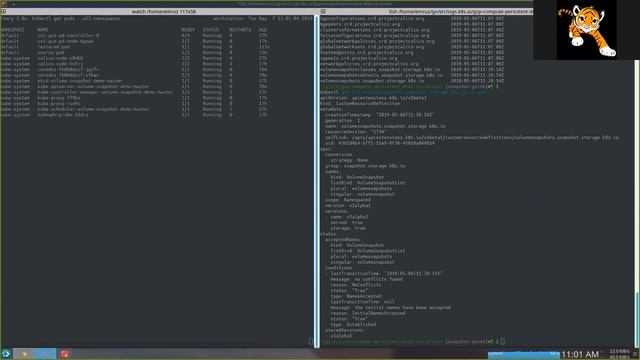
Task: Click 'group: snapshot.storage.k8s.io' line
Action: click(365, 166)
